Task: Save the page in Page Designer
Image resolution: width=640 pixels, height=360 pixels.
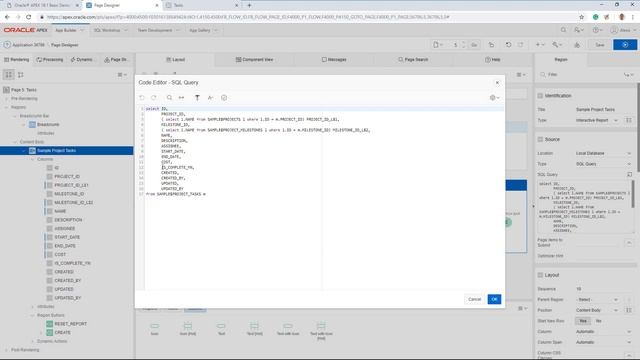Action: (x=600, y=45)
